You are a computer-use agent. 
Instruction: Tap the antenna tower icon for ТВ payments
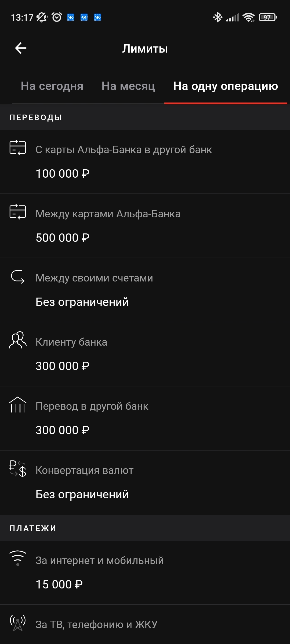click(x=18, y=623)
